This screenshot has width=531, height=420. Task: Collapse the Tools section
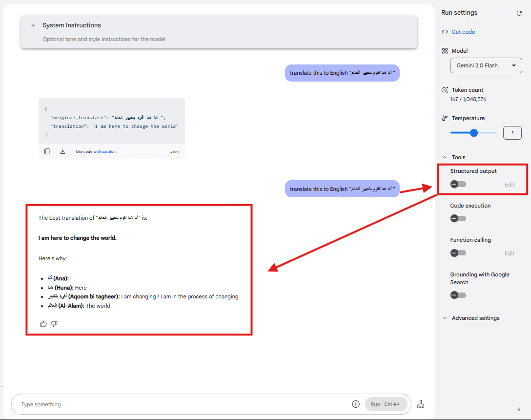(445, 157)
